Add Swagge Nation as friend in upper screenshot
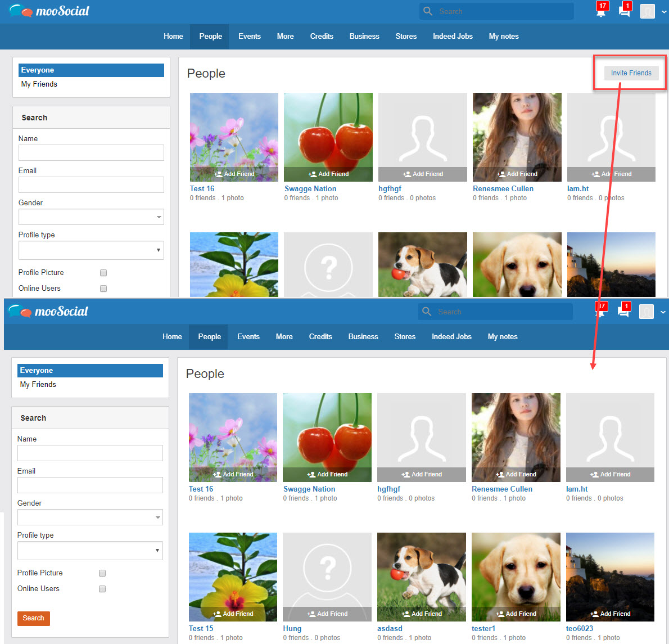669x644 pixels. point(328,174)
